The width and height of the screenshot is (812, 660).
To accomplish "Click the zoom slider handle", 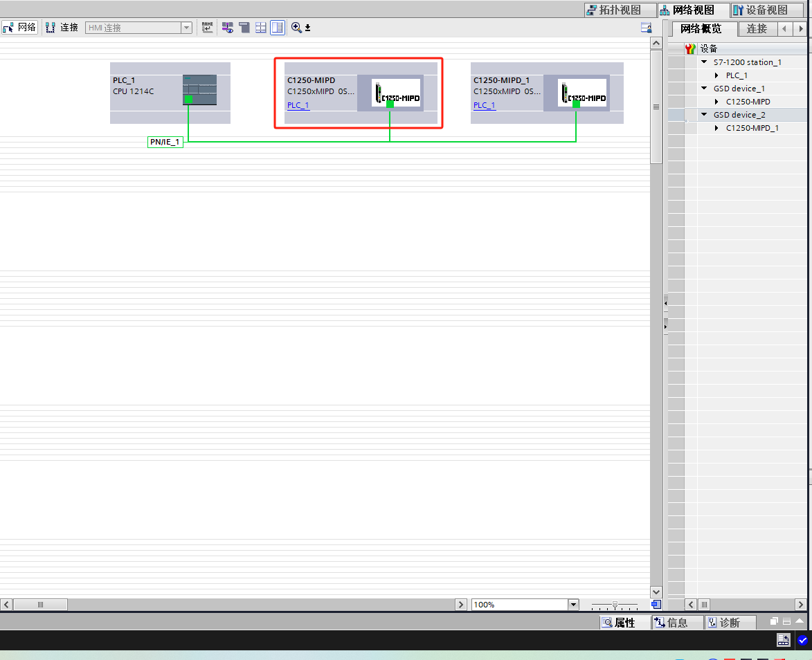I will click(x=615, y=605).
